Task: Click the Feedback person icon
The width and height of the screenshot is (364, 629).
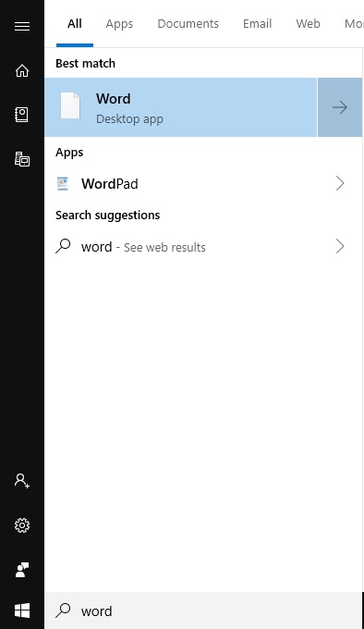Action: [22, 570]
